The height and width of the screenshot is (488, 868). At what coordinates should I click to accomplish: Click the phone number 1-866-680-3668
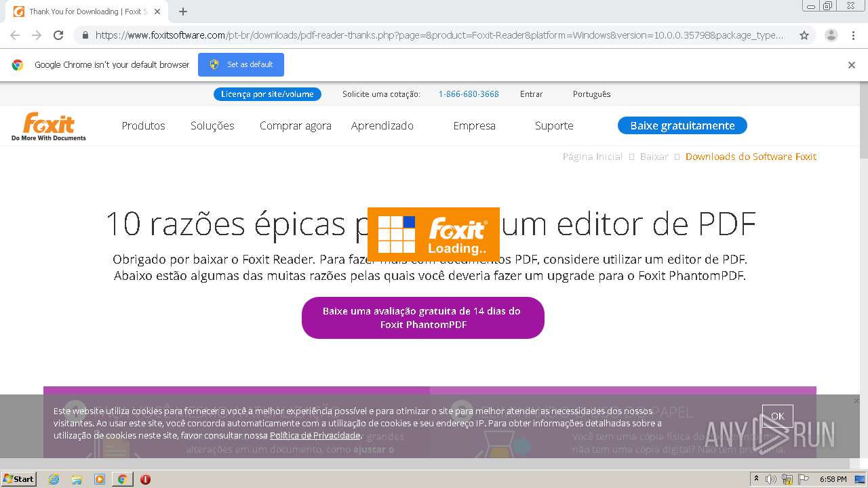[x=469, y=94]
